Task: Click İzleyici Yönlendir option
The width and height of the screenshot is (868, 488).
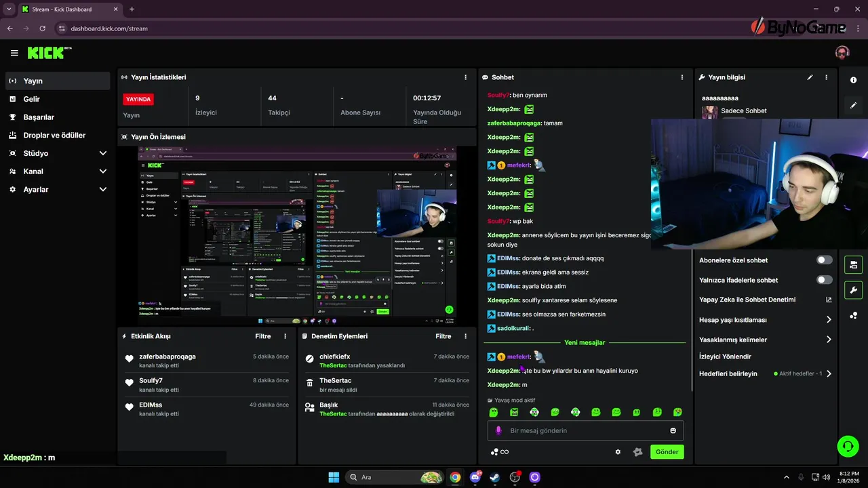Action: tap(725, 357)
